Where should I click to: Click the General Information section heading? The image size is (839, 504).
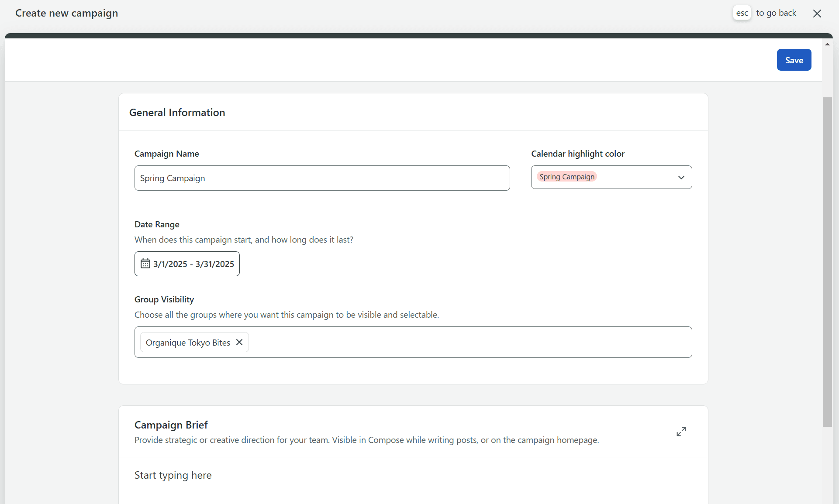[x=177, y=113]
